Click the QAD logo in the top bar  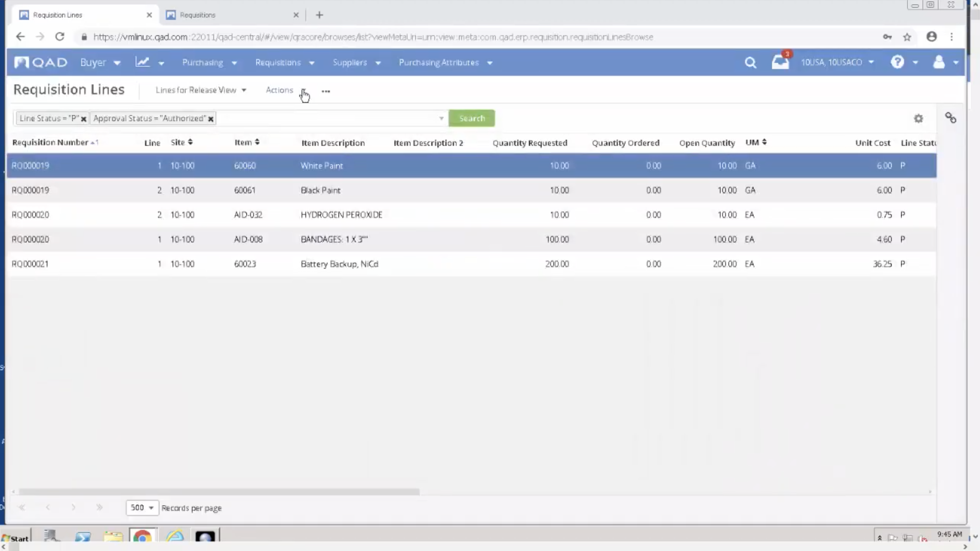40,62
